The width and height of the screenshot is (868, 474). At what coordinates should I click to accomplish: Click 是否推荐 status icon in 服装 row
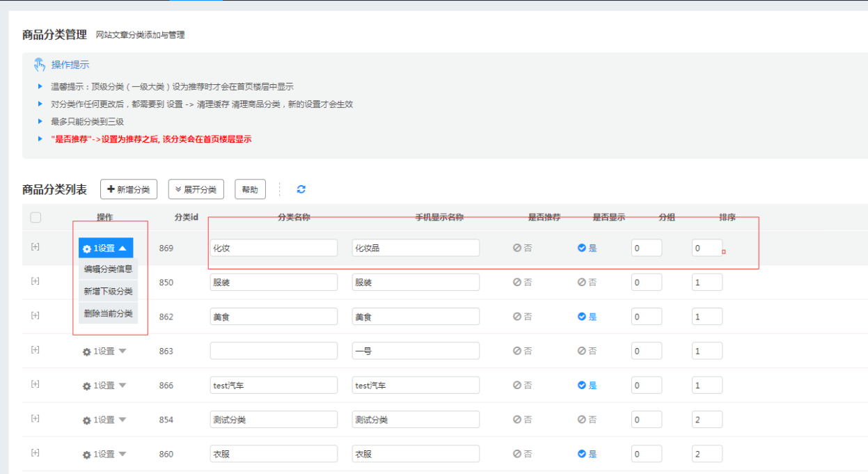pyautogui.click(x=517, y=283)
